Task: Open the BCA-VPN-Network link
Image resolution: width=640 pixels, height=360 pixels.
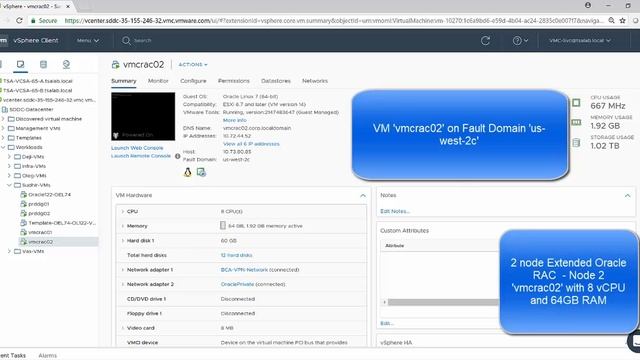Action: tap(244, 270)
